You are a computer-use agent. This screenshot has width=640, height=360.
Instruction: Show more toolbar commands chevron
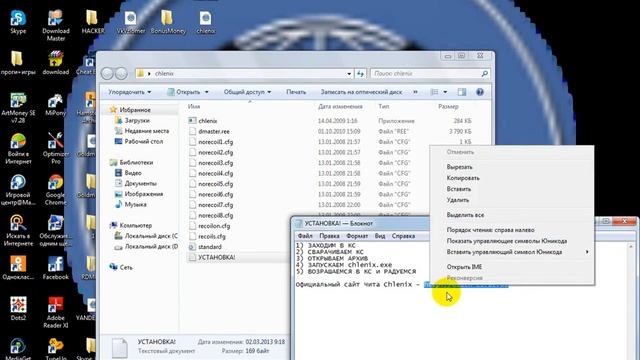click(415, 92)
